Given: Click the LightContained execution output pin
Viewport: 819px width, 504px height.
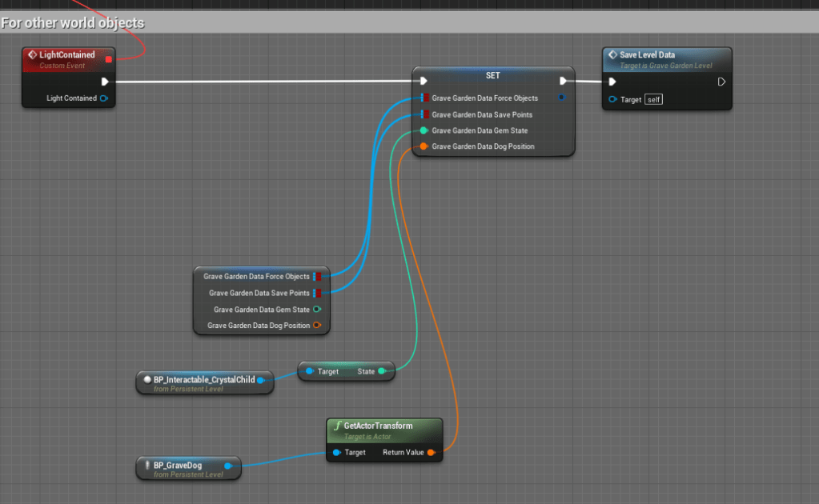Looking at the screenshot, I should click(105, 82).
